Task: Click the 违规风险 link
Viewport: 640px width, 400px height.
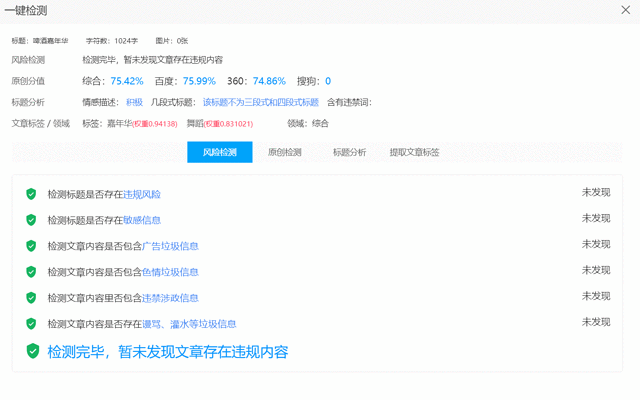Action: pos(142,194)
